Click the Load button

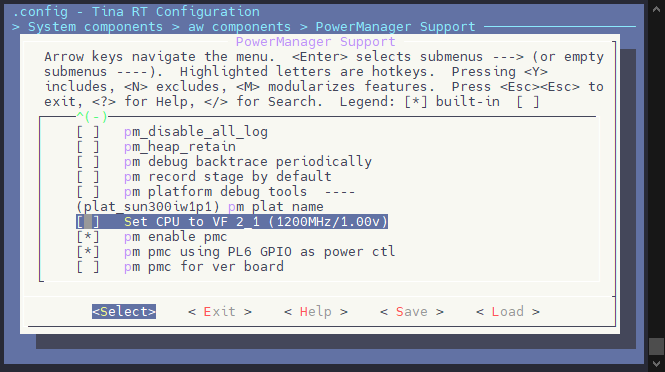coord(508,312)
